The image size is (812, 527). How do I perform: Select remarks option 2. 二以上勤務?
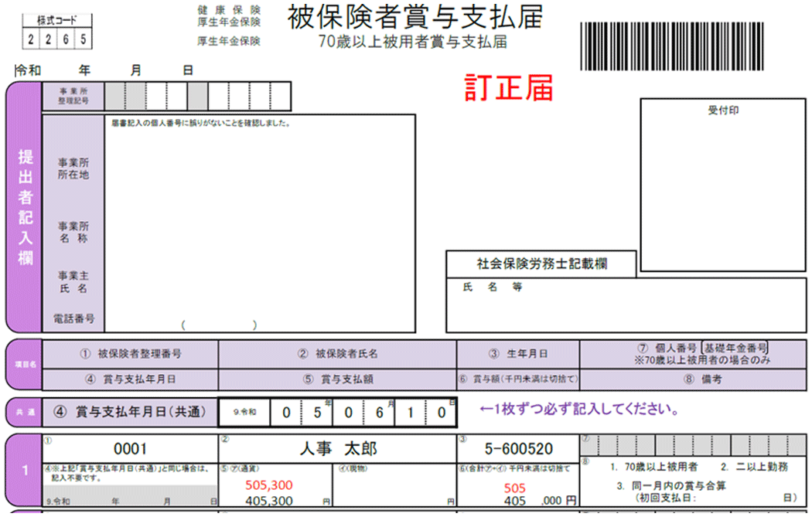(754, 467)
